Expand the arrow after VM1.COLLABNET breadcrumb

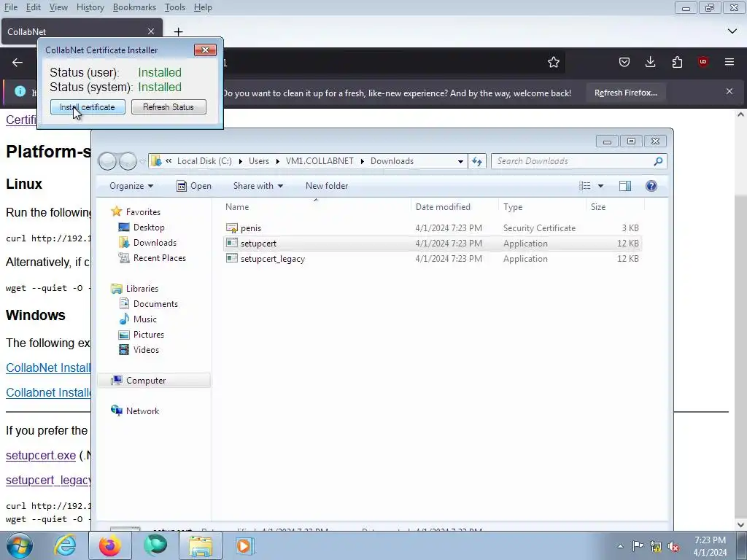(363, 161)
